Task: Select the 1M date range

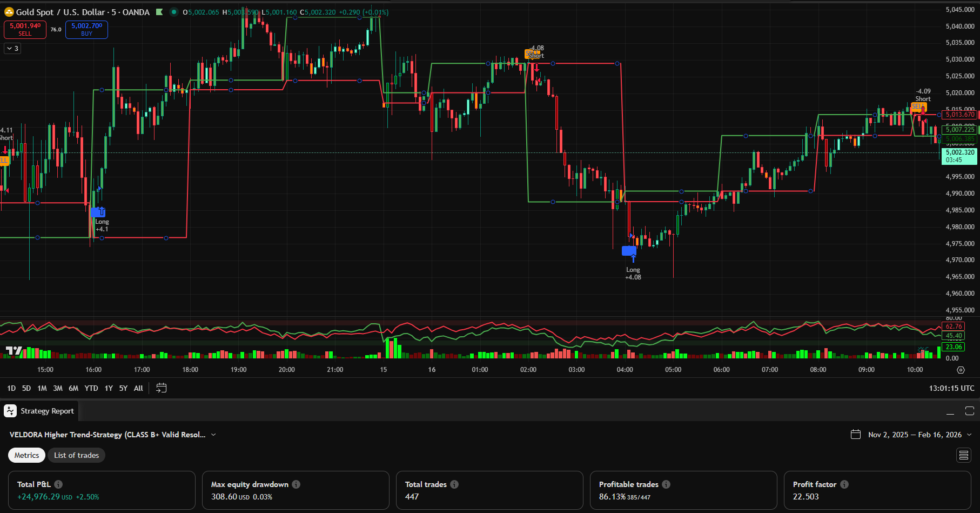Action: [x=42, y=388]
